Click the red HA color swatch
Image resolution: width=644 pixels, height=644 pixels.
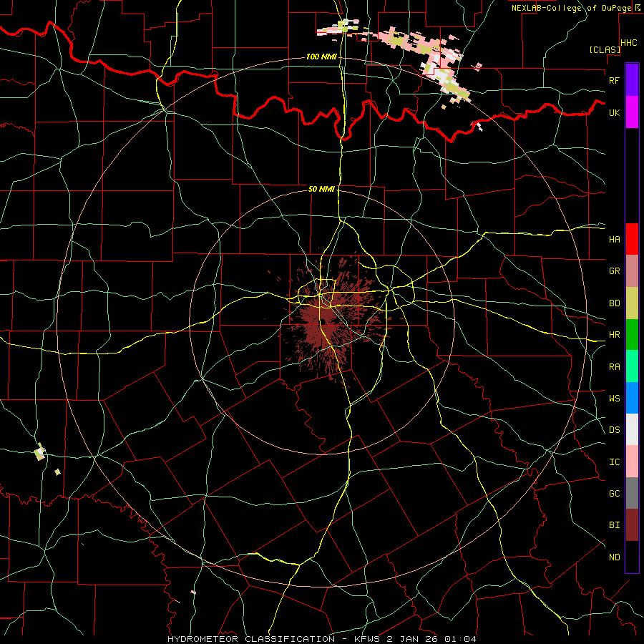click(x=632, y=239)
